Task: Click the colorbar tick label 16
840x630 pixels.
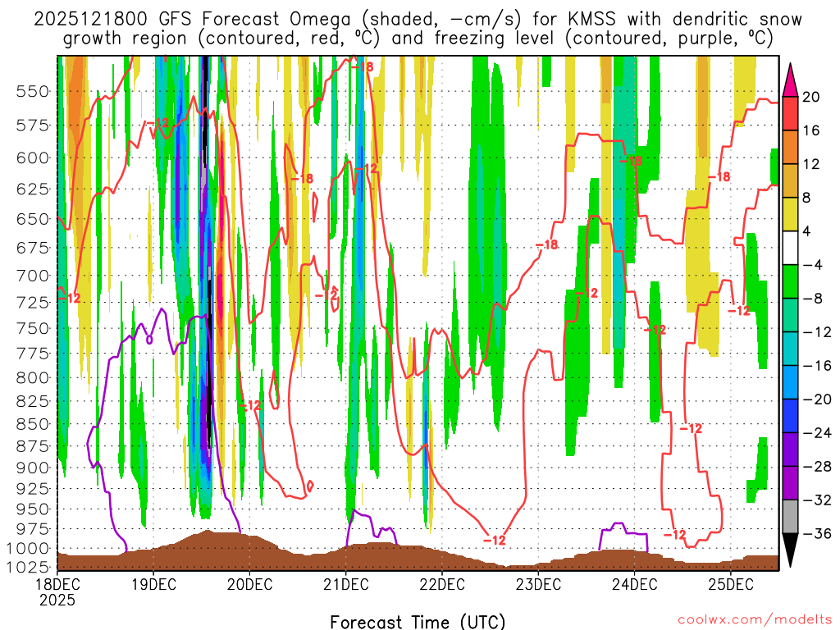Action: coord(811,130)
